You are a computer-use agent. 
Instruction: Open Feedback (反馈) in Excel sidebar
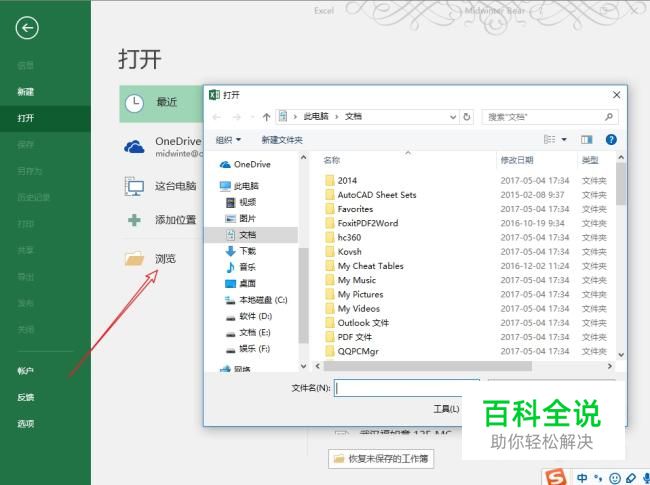pos(25,397)
